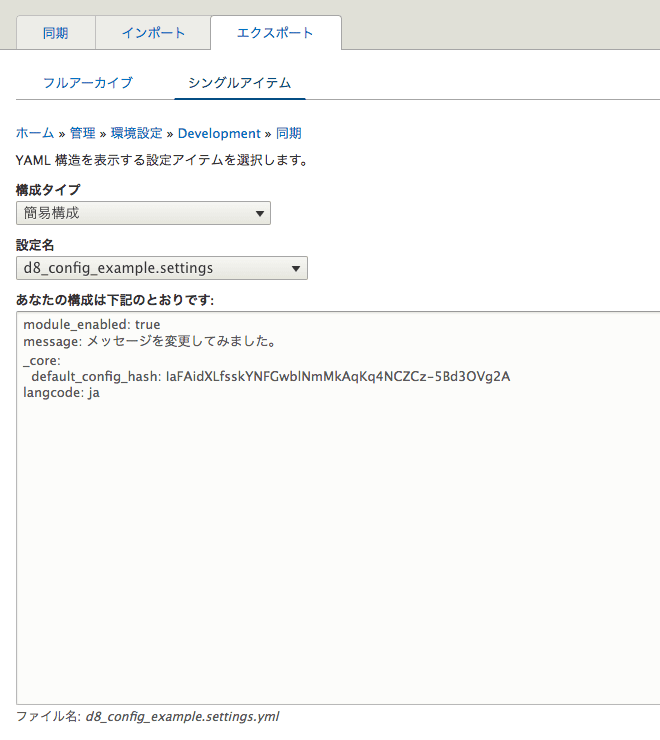The height and width of the screenshot is (740, 660).
Task: Open the インポート tab
Action: [153, 33]
